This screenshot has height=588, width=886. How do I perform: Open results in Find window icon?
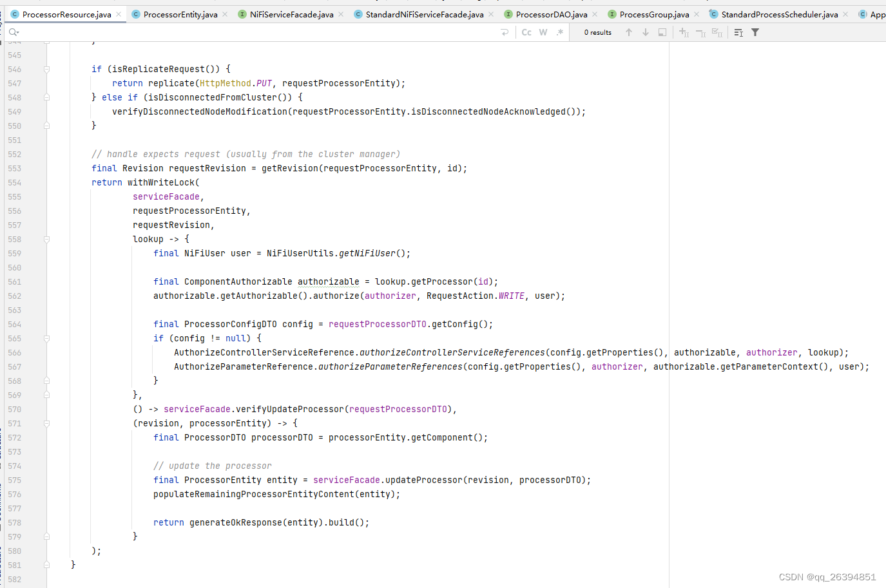pos(662,32)
